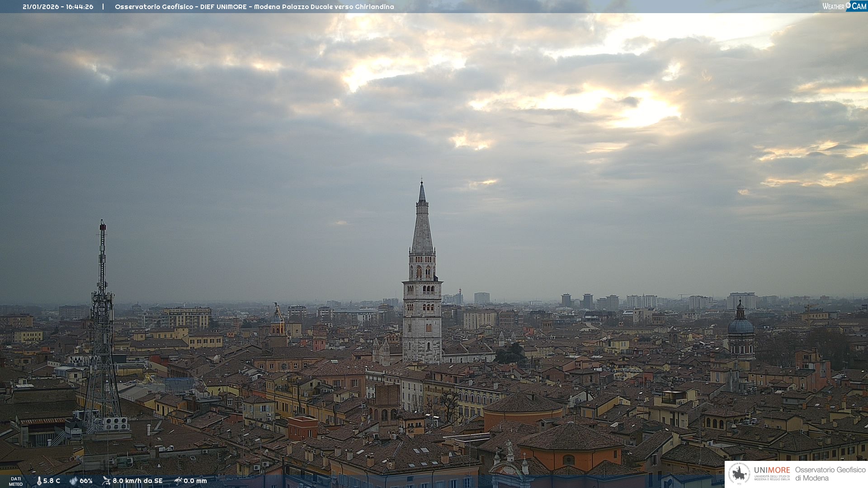Click the rain umbrella icon
Image resolution: width=868 pixels, height=488 pixels.
[x=178, y=481]
